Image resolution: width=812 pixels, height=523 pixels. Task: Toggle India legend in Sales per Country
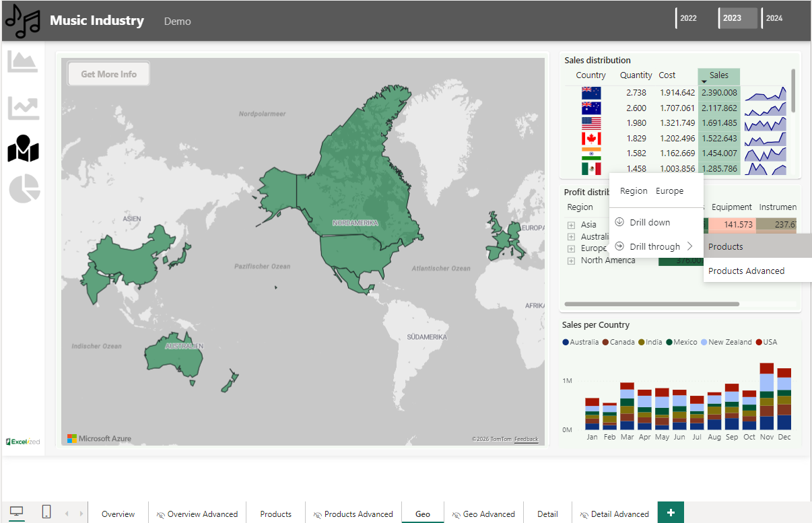pos(650,342)
